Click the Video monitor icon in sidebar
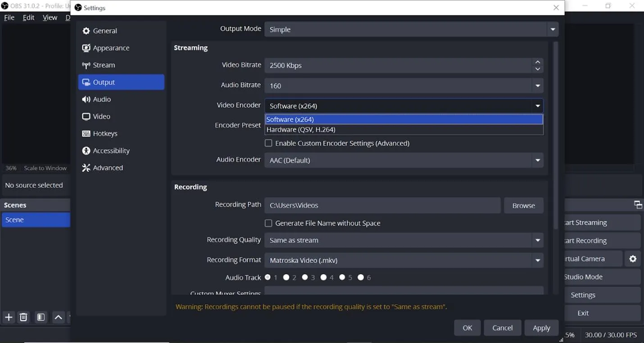 [x=86, y=116]
